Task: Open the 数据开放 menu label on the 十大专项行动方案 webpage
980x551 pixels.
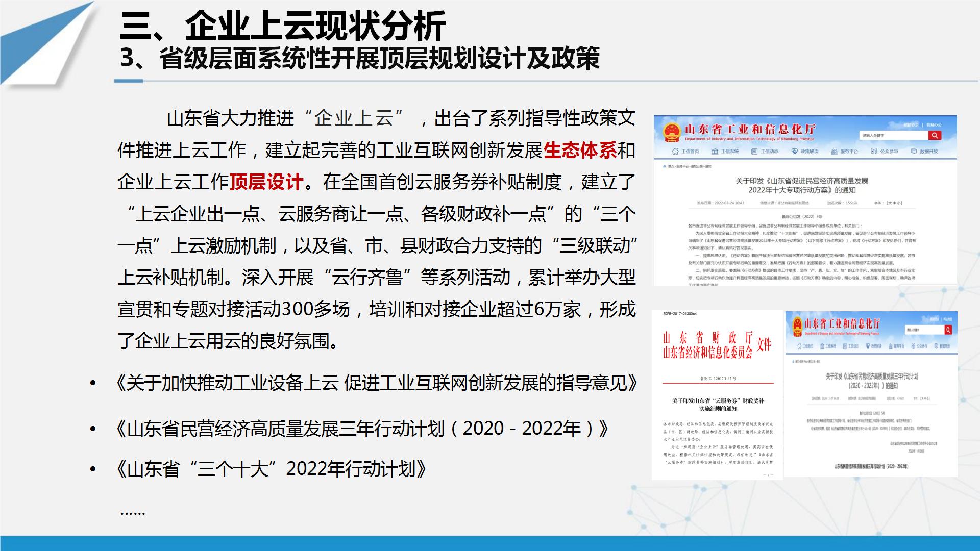Action: point(929,151)
